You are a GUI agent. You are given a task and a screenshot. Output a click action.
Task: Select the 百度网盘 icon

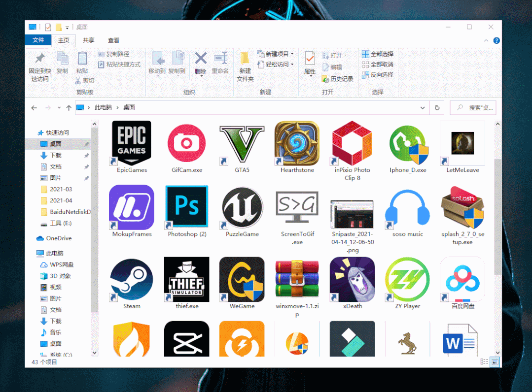click(x=462, y=279)
